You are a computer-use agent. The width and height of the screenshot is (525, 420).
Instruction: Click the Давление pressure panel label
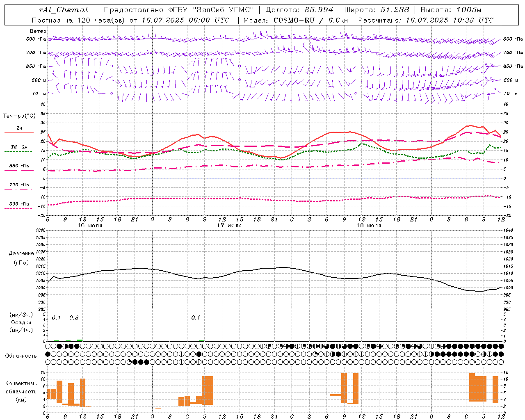(21, 253)
